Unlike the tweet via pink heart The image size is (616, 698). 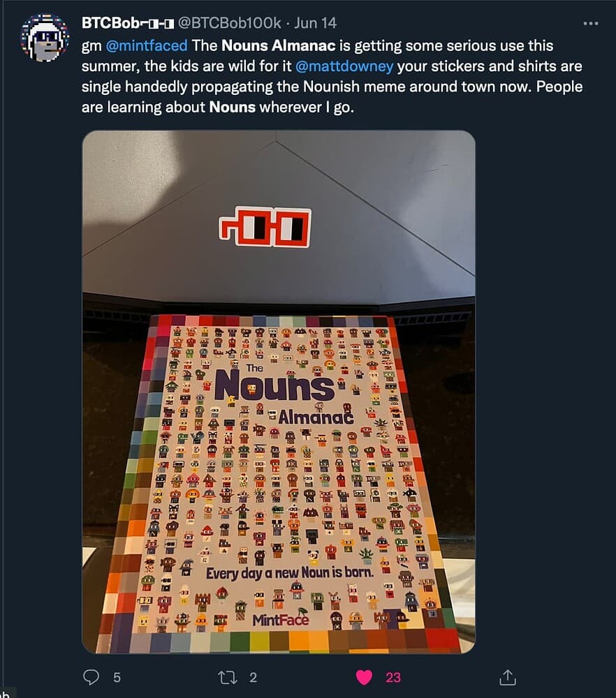click(364, 677)
